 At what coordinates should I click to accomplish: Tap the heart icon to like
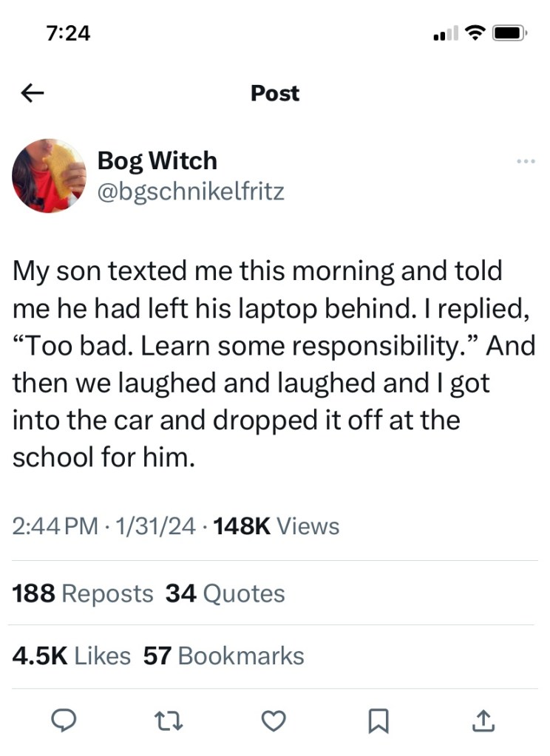274,720
